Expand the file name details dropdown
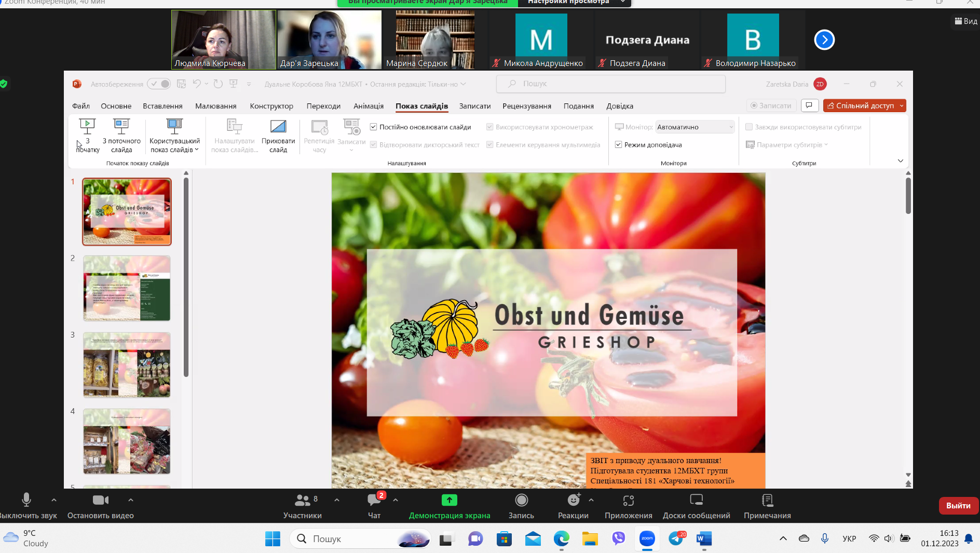The height and width of the screenshot is (553, 980). (463, 84)
